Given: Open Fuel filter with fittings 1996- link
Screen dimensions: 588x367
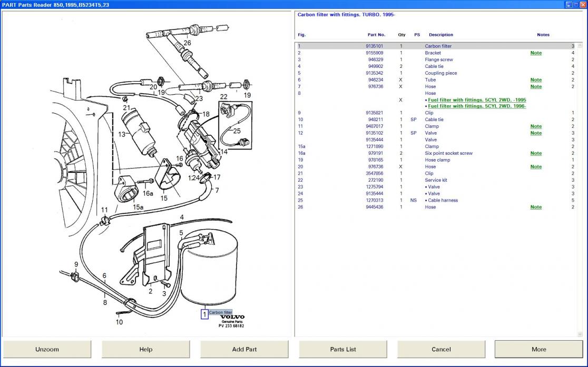Looking at the screenshot, I should 476,106.
